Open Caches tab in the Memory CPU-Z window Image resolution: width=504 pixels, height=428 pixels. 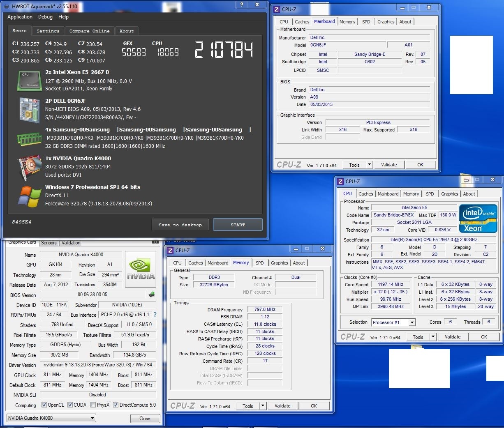[196, 263]
